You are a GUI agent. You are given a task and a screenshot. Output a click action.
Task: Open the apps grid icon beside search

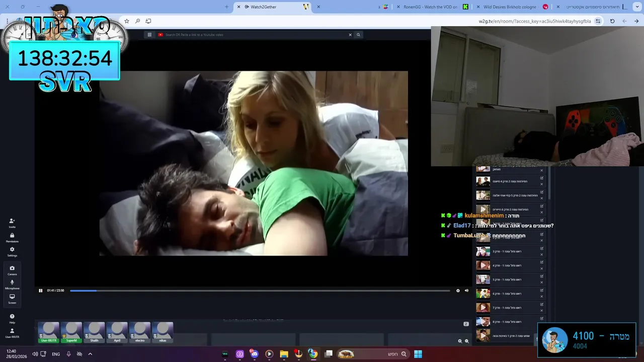coord(149,35)
